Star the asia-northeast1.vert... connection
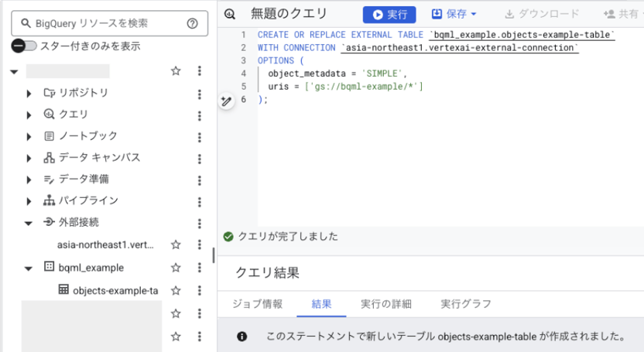Image resolution: width=644 pixels, height=352 pixels. [x=176, y=244]
